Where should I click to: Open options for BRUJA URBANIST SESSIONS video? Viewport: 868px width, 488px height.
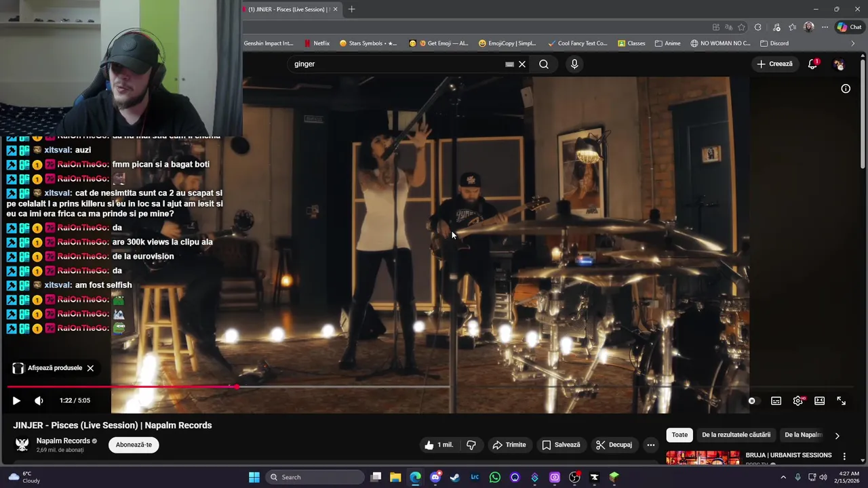point(844,456)
